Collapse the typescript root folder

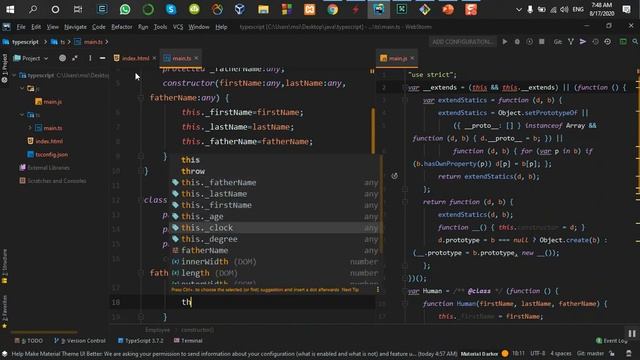click(x=14, y=76)
